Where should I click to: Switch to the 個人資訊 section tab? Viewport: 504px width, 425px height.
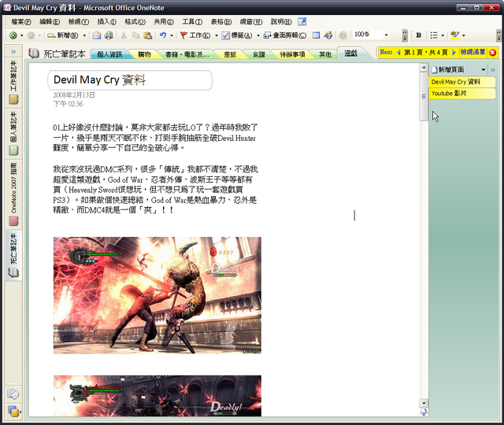[109, 54]
